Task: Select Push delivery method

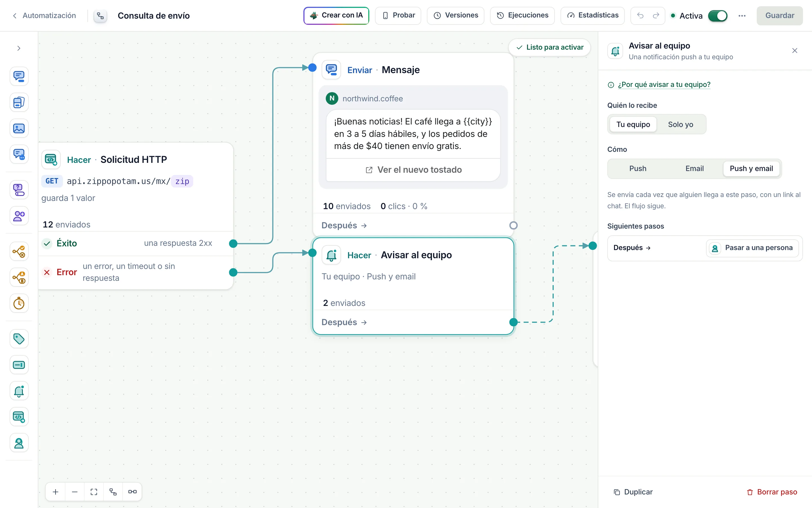Action: pyautogui.click(x=637, y=169)
